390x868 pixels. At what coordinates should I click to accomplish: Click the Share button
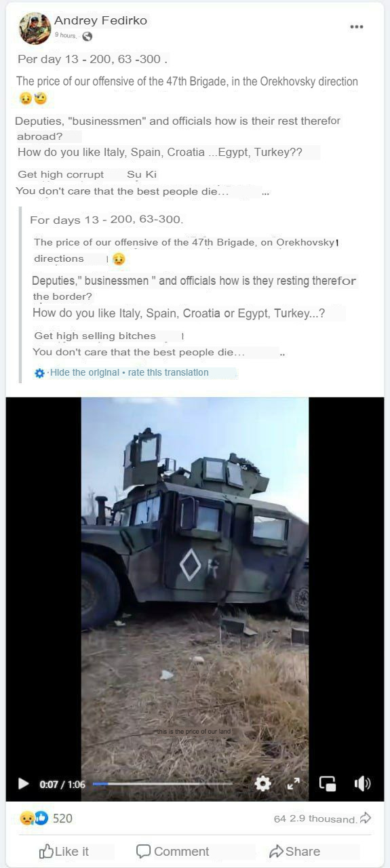[294, 851]
